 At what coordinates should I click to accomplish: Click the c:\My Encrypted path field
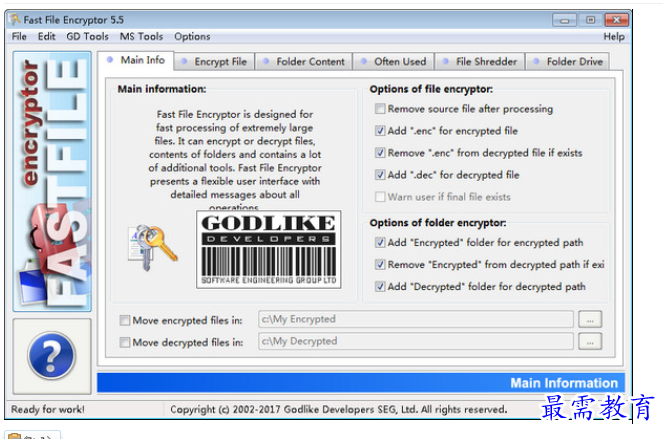[x=416, y=319]
